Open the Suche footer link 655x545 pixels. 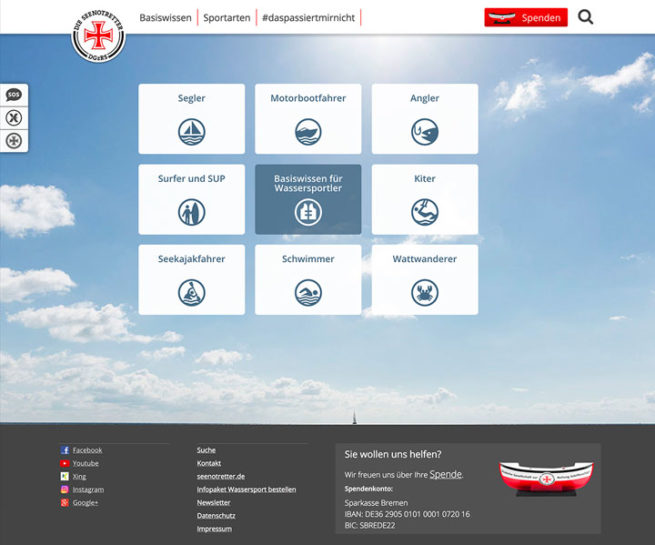click(206, 450)
